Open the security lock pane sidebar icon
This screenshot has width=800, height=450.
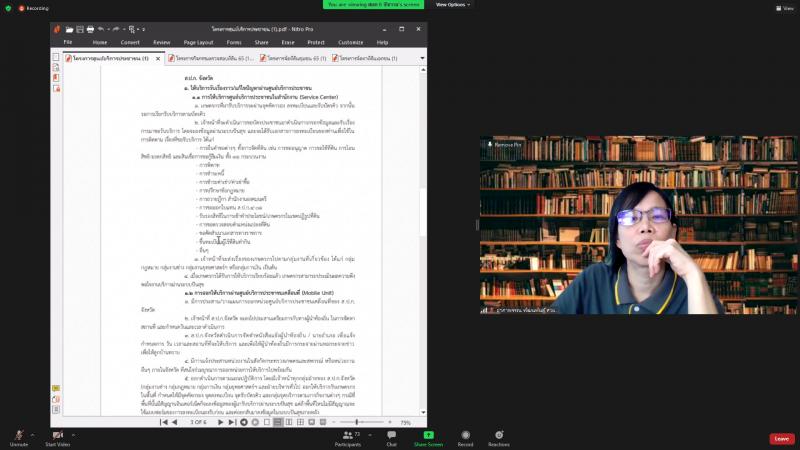coord(56,89)
